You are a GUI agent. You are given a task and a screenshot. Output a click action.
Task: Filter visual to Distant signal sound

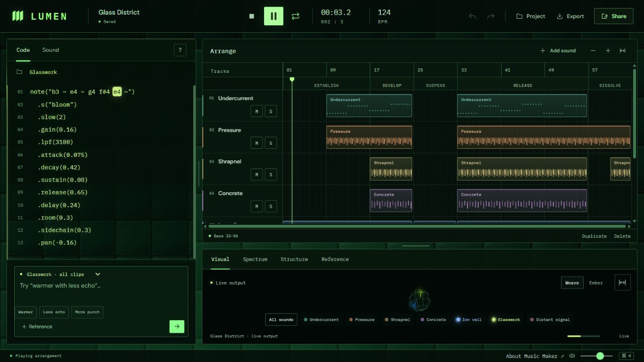(549, 320)
